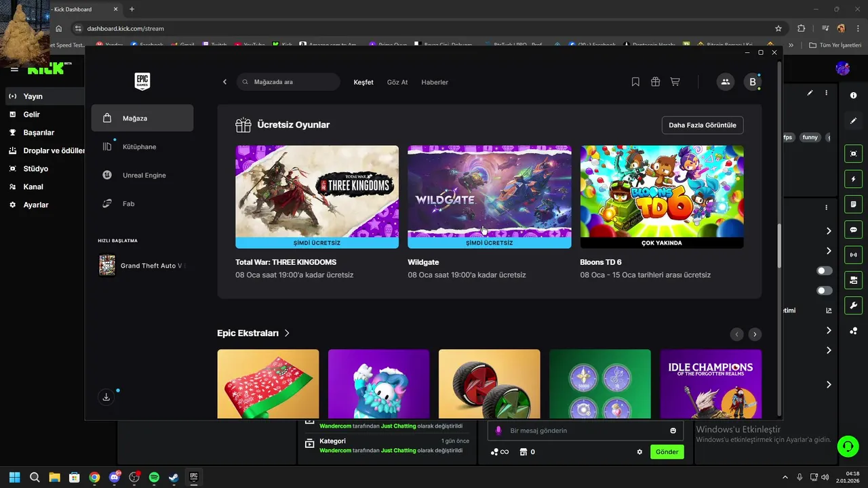The image size is (868, 488).
Task: Click the fps tag chip
Action: pyautogui.click(x=788, y=137)
